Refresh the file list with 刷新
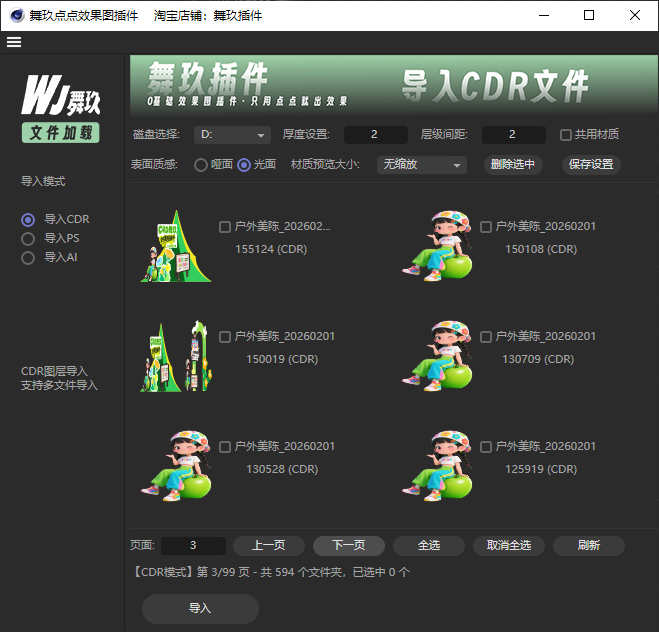The image size is (659, 632). [x=589, y=546]
